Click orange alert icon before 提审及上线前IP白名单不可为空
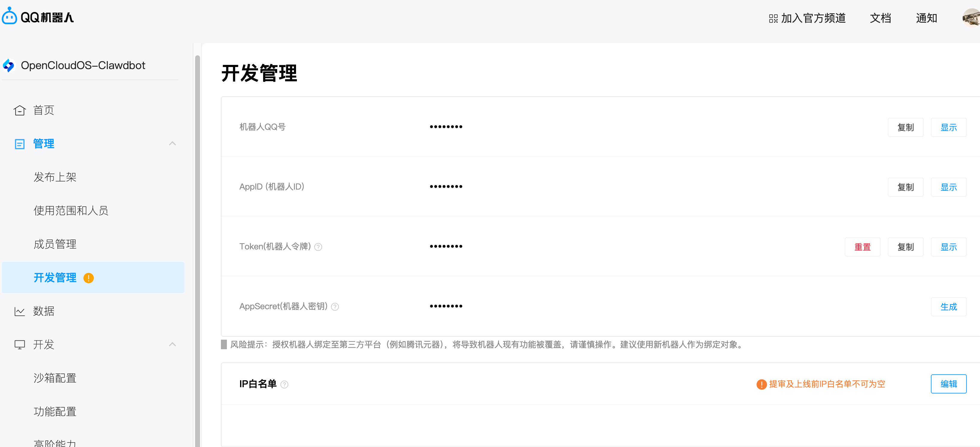This screenshot has height=447, width=980. coord(761,384)
